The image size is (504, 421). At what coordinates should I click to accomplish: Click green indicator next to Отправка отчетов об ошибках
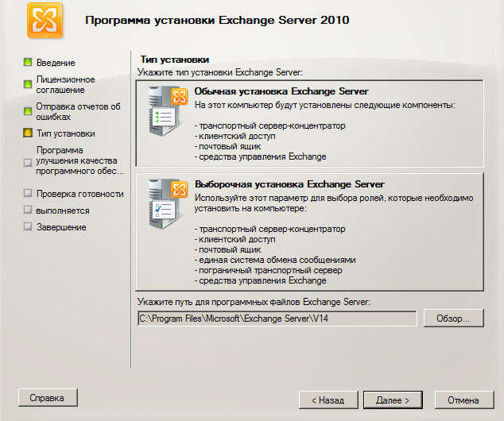coord(28,111)
